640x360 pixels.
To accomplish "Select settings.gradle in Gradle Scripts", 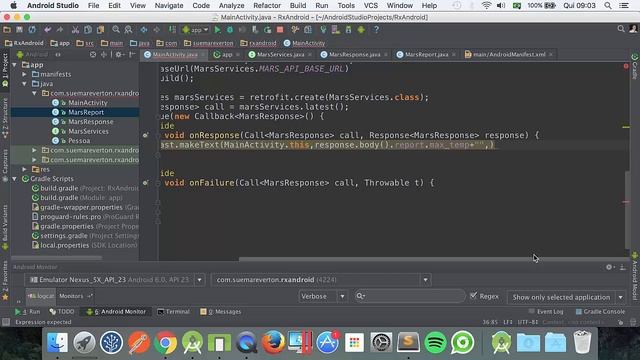I will tap(64, 236).
